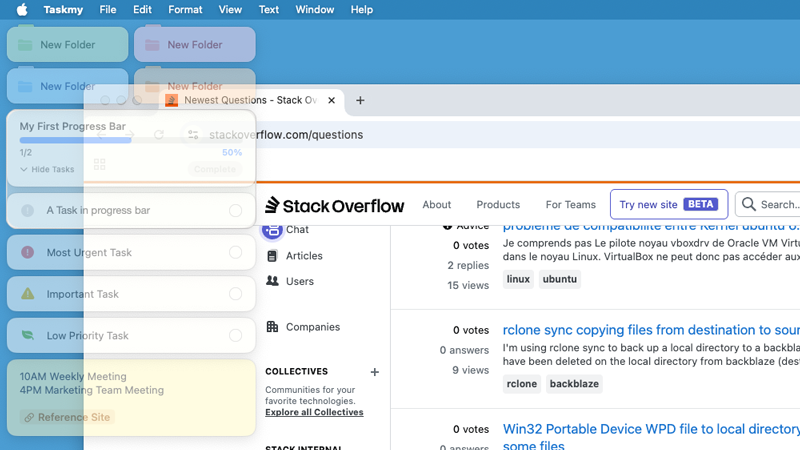The width and height of the screenshot is (800, 450).
Task: Click the Stack Overflow logo
Action: (x=334, y=205)
